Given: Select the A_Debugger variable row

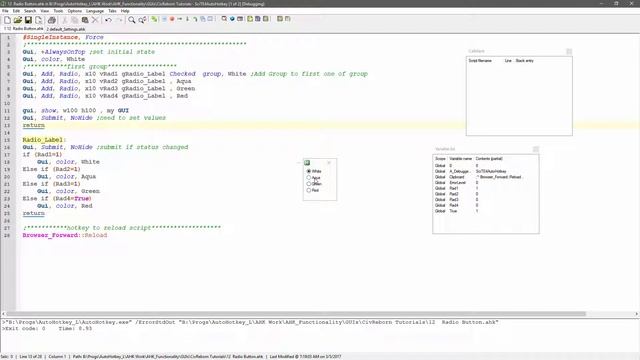Looking at the screenshot, I should (x=485, y=171).
